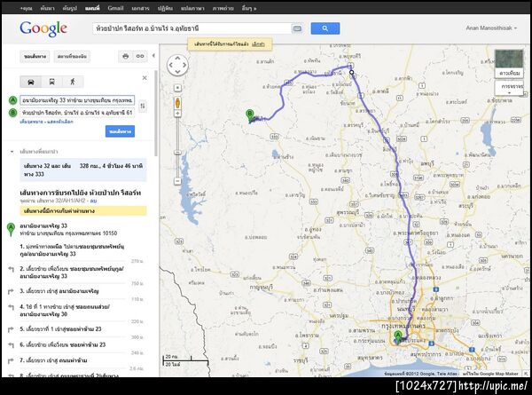
Task: Click the zoom slider handle
Action: (177, 152)
